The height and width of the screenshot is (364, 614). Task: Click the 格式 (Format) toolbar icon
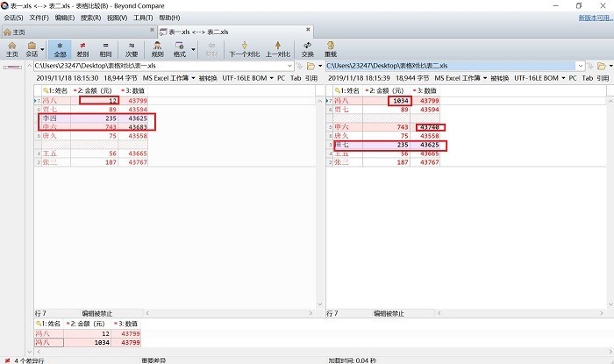pos(180,49)
